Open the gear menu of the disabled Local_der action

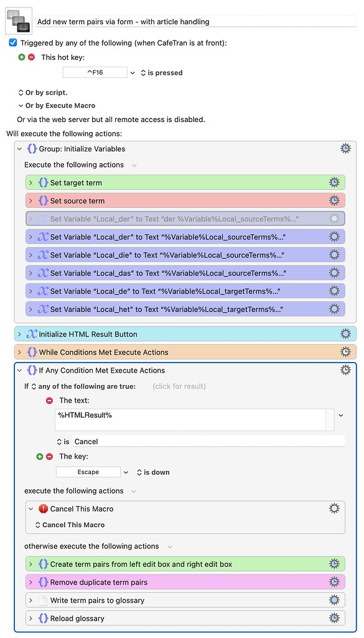[x=334, y=219]
